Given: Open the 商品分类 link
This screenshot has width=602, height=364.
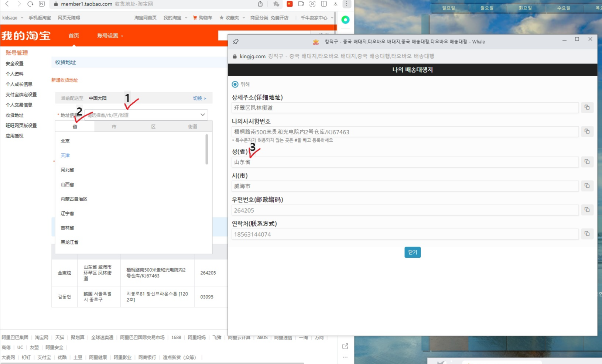Looking at the screenshot, I should click(259, 18).
